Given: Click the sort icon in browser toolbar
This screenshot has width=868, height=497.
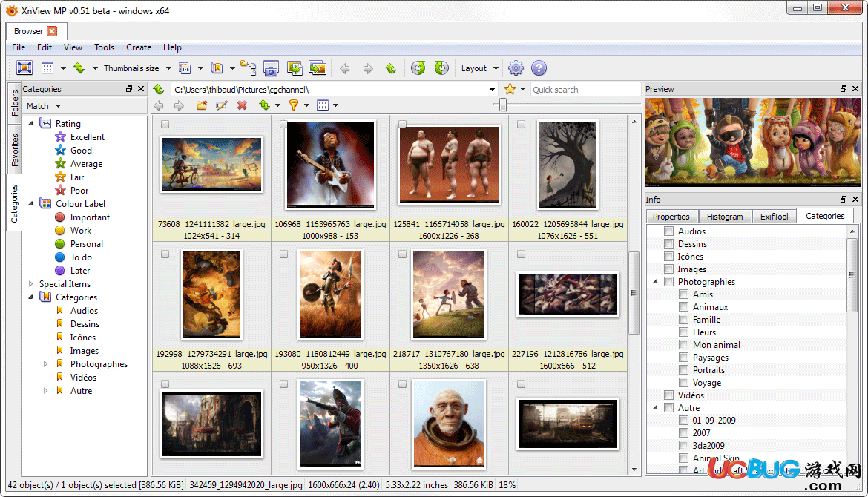Looking at the screenshot, I should [265, 105].
